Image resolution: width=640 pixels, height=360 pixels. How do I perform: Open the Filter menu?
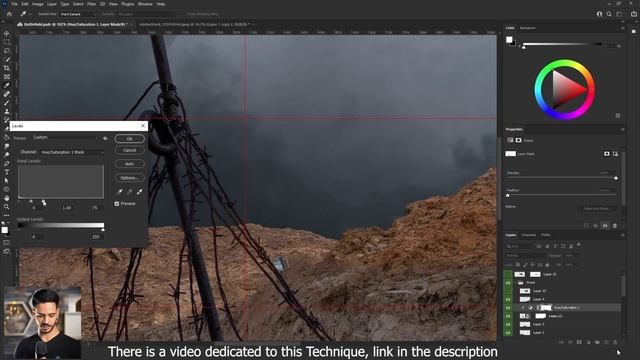pyautogui.click(x=91, y=4)
